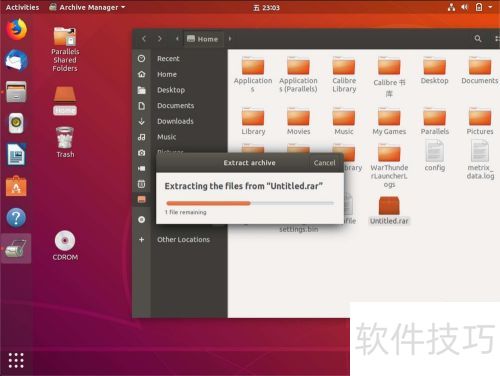Screen dimensions: 500x376
Task: Select the Calibre 书库 folder
Action: pyautogui.click(x=389, y=78)
